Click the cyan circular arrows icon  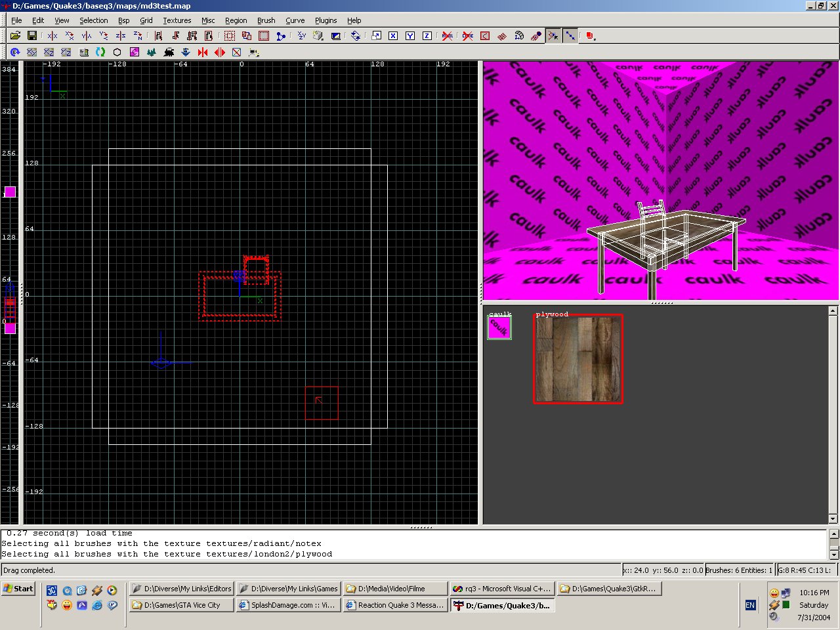pos(100,52)
